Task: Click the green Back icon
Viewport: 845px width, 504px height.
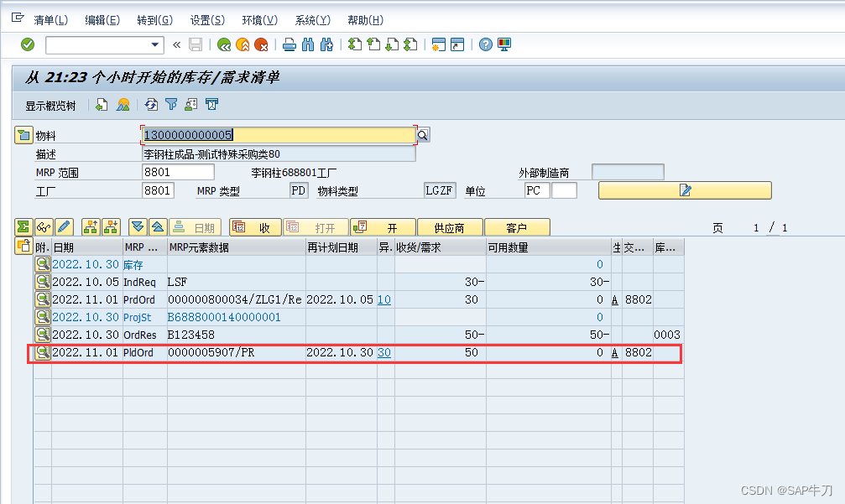Action: [x=224, y=44]
